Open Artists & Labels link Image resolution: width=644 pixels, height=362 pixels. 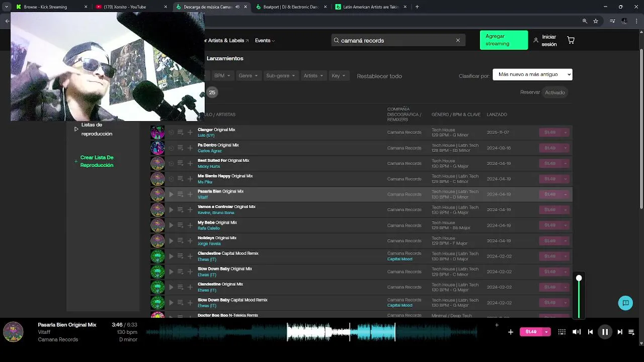226,40
